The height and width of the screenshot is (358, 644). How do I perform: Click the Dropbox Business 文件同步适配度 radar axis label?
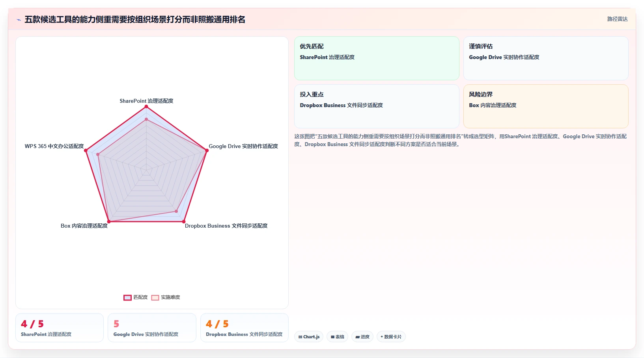[226, 226]
